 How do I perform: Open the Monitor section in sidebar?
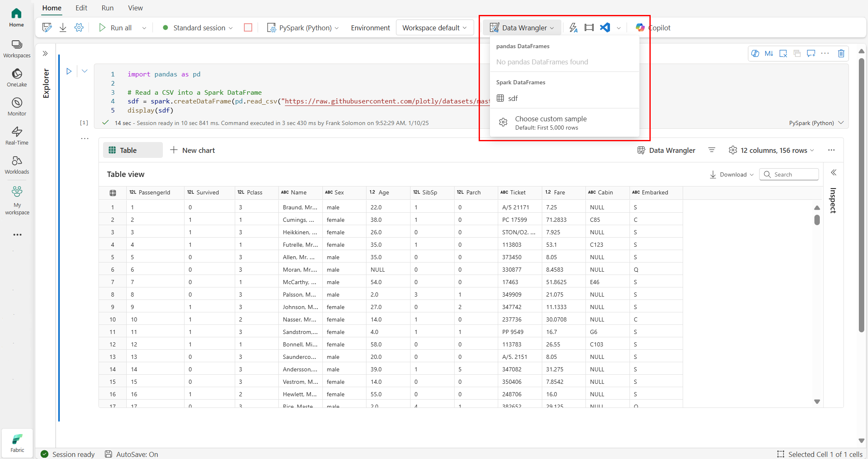coord(17,106)
